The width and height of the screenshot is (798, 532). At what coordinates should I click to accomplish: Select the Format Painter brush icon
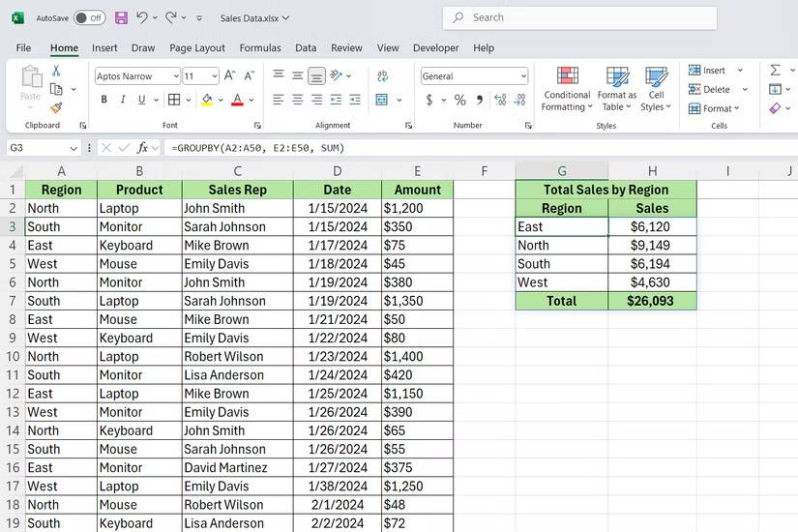tap(56, 107)
